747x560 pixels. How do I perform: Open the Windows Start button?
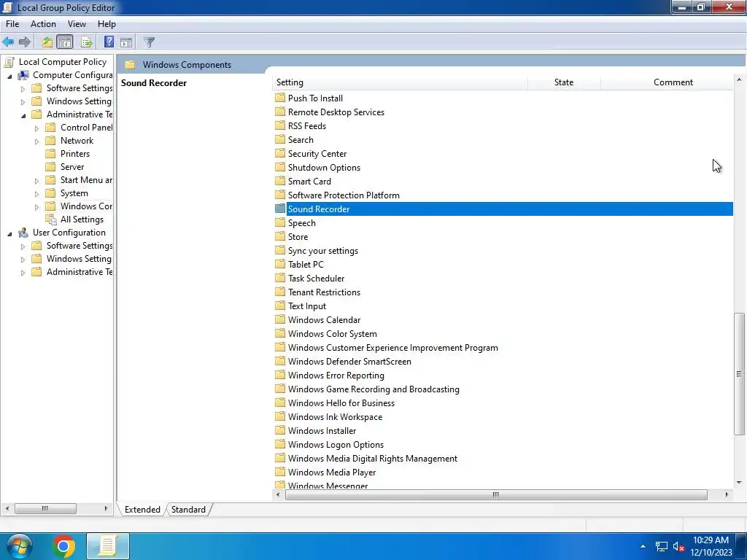click(19, 545)
